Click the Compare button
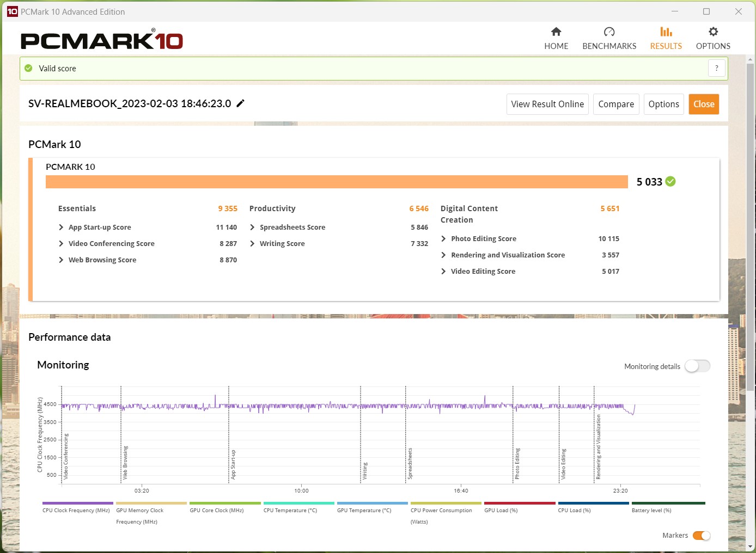Screen dimensions: 756x553 tap(616, 104)
